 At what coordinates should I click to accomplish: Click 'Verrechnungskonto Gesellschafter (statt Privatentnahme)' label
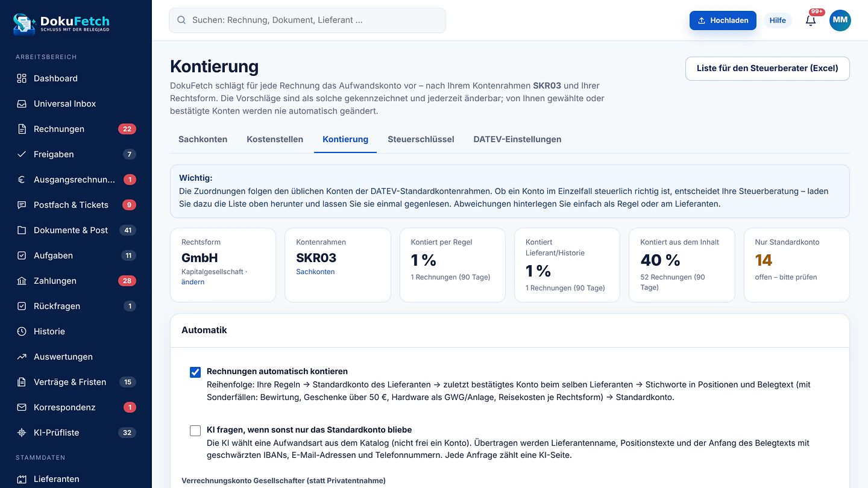pos(283,481)
